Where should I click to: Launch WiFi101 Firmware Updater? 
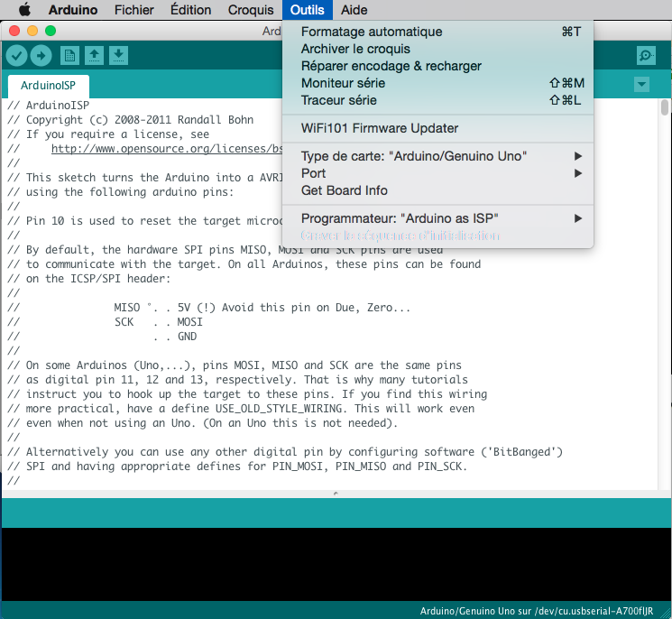tap(437, 128)
